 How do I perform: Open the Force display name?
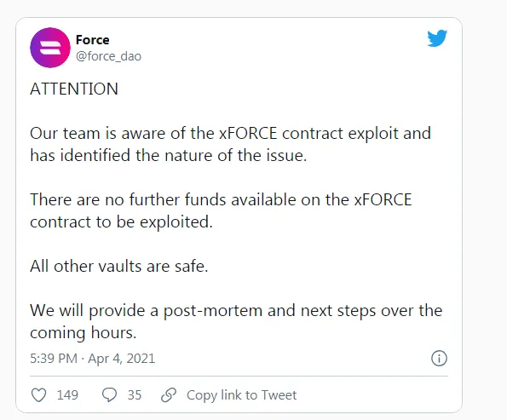click(93, 40)
